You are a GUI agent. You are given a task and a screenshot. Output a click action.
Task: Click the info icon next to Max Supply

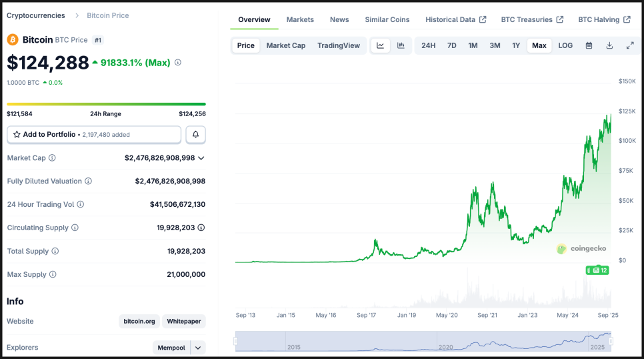point(53,274)
